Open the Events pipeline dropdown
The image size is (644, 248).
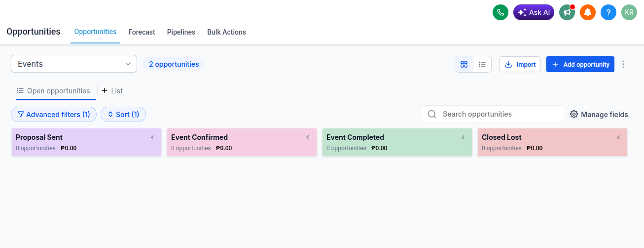(x=74, y=64)
